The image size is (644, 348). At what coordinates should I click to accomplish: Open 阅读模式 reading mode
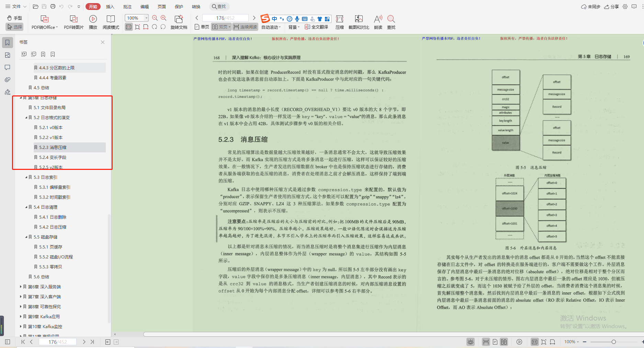111,22
